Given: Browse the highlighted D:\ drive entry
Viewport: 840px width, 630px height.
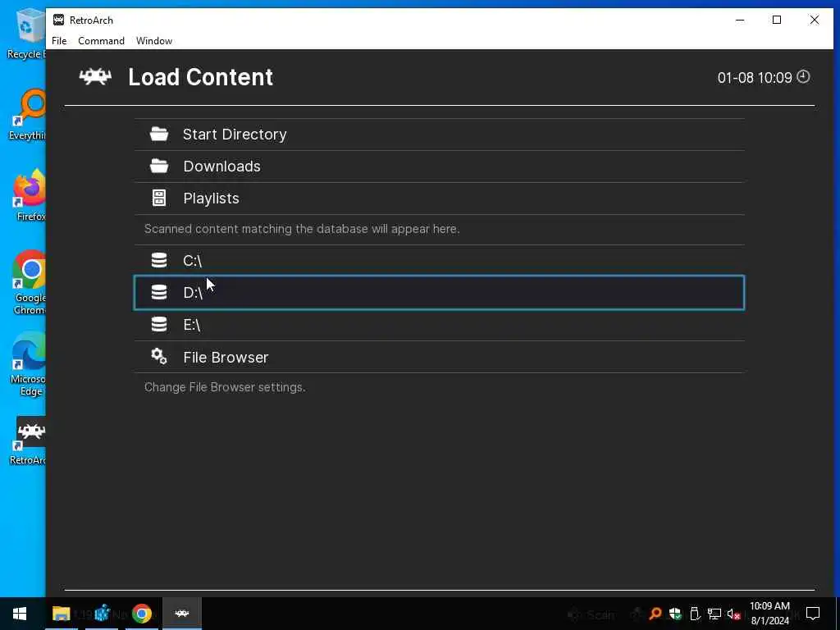Looking at the screenshot, I should click(440, 293).
